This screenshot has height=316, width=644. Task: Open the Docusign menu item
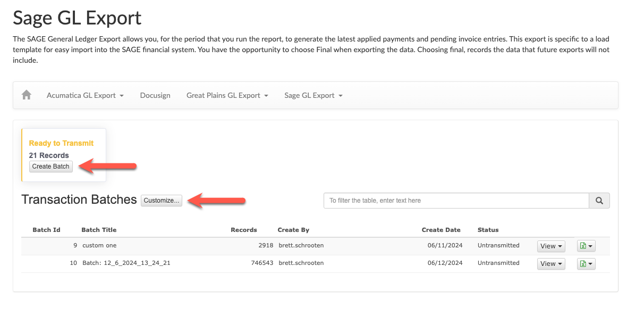(x=155, y=95)
